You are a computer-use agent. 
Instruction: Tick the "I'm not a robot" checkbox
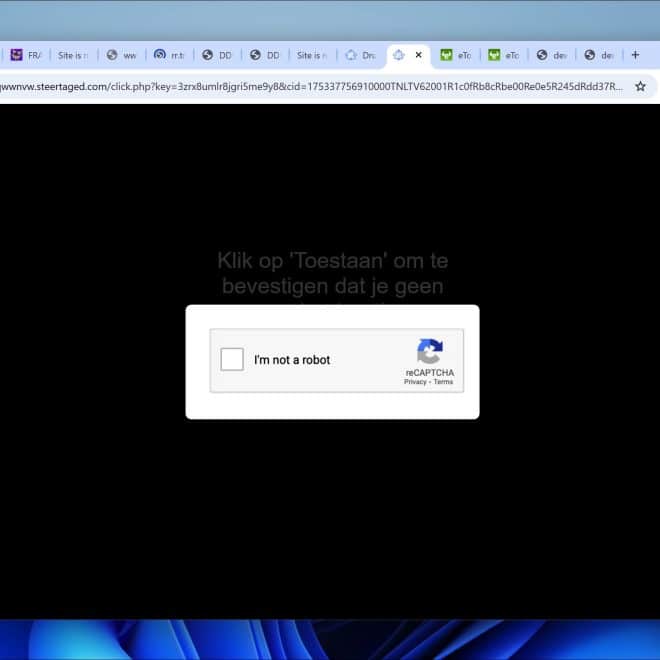click(232, 359)
